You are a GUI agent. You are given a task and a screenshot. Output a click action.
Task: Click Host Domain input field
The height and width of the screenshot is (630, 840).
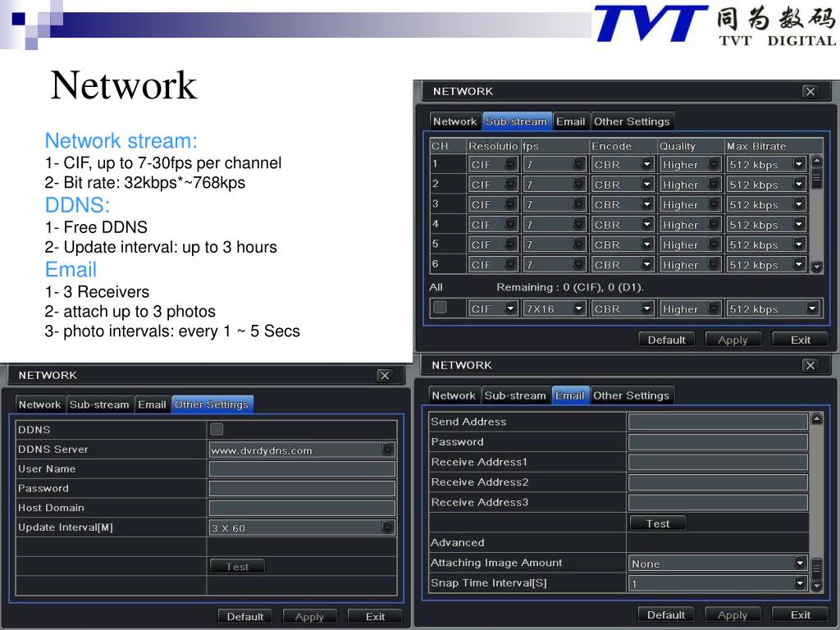tap(302, 508)
